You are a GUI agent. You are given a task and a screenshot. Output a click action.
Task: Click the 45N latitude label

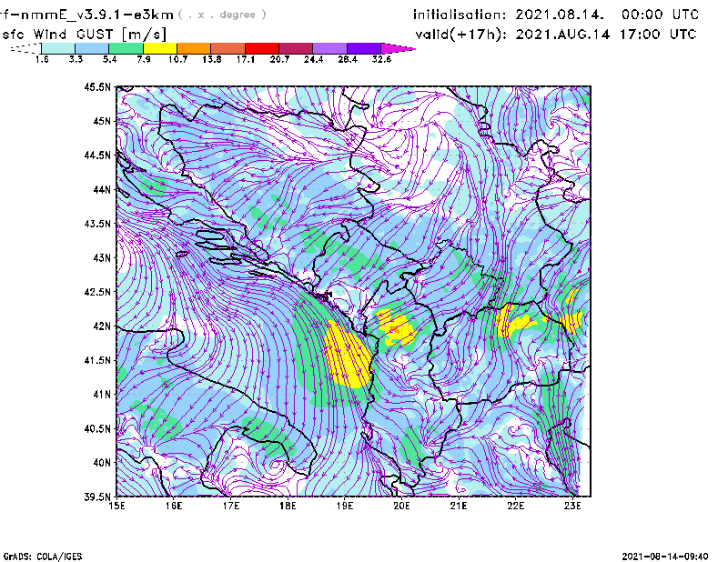click(x=102, y=121)
